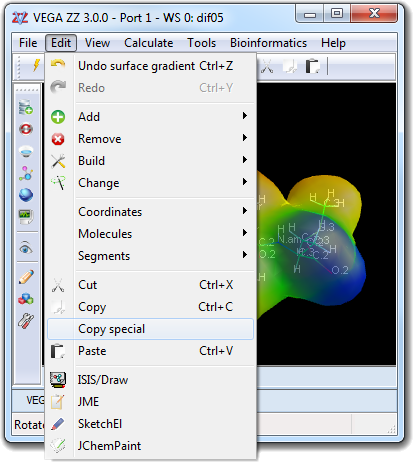Click the yellow undo arrow icon

point(58,64)
